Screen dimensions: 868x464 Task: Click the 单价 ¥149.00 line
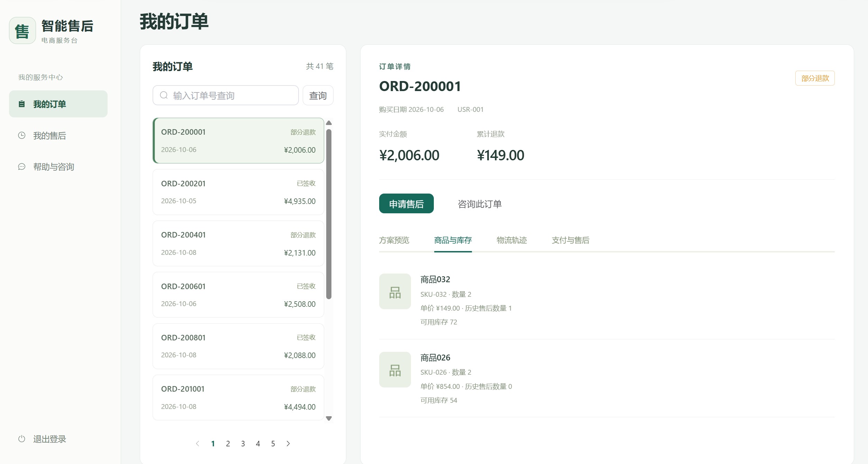(466, 308)
